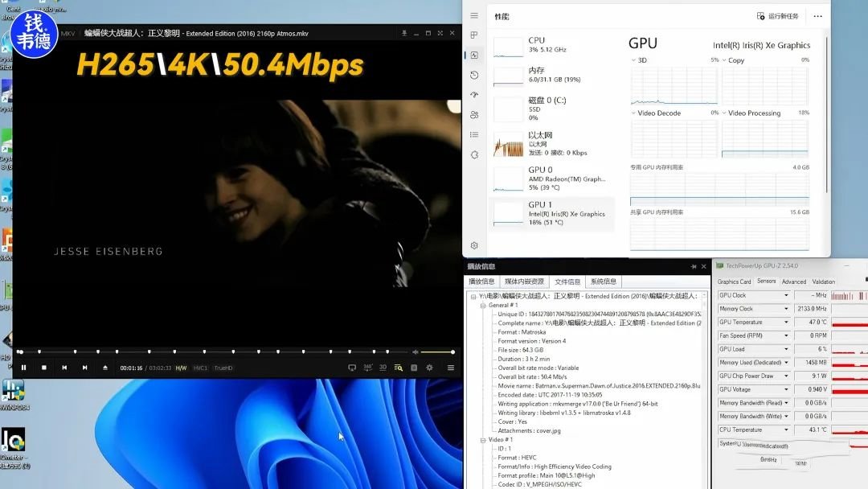Expand Task Manager navigation hamburger menu

[474, 15]
